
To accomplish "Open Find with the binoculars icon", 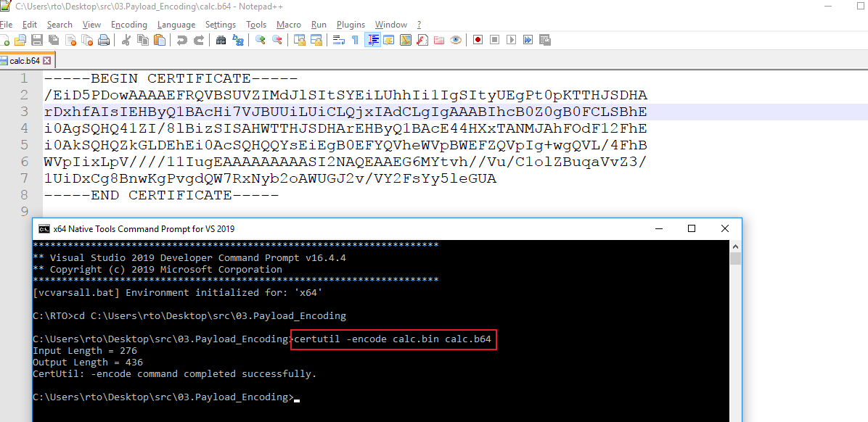I will pyautogui.click(x=221, y=41).
